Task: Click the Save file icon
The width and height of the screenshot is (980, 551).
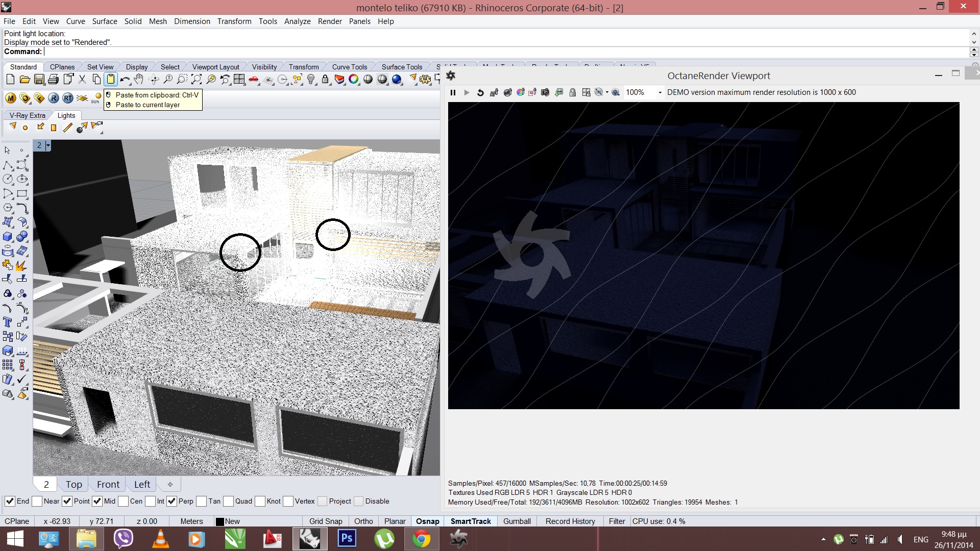Action: click(39, 79)
